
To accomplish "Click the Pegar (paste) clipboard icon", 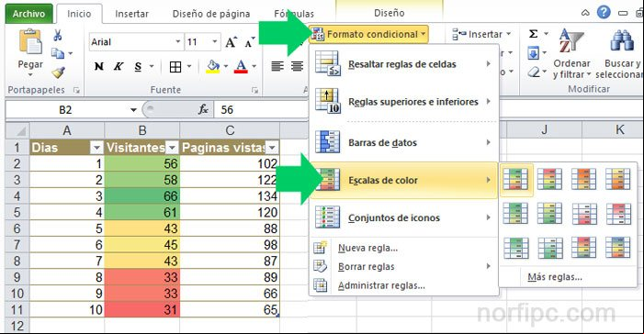I will (30, 41).
